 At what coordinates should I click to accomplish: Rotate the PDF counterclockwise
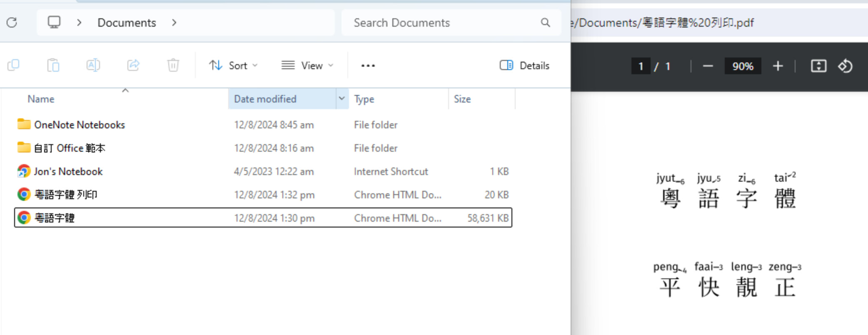[x=845, y=66]
